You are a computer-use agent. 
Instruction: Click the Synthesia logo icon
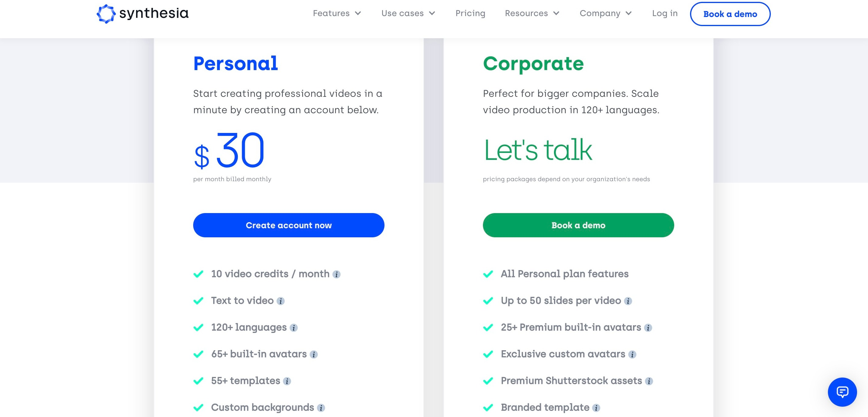coord(106,14)
